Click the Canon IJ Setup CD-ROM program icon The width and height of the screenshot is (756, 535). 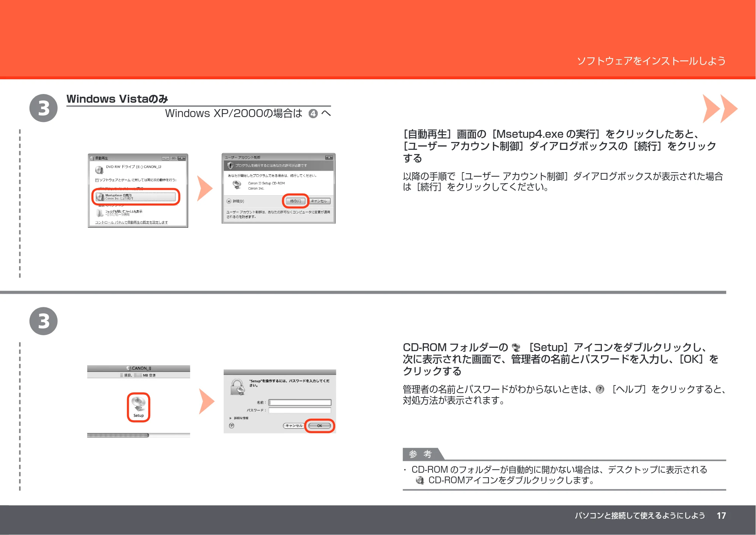point(237,185)
